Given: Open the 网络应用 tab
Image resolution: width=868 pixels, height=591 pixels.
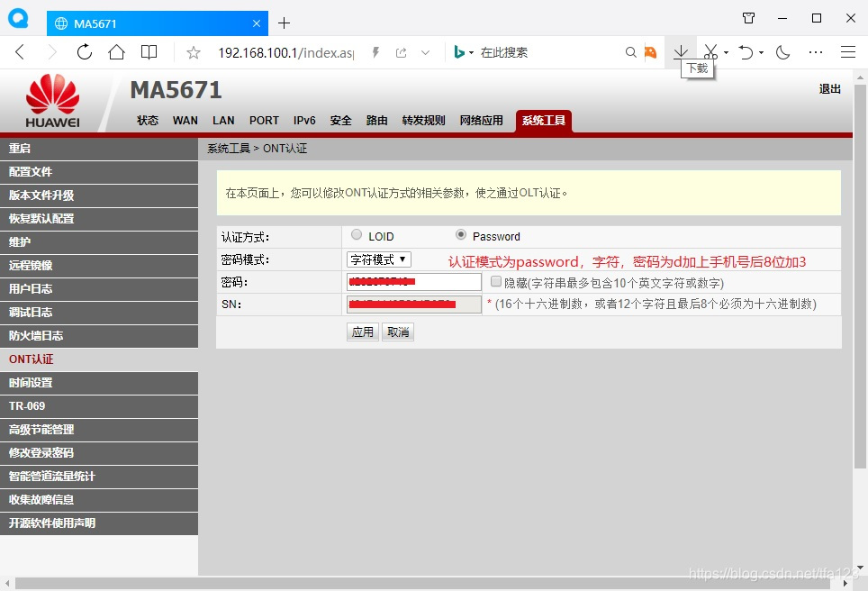Looking at the screenshot, I should (482, 120).
